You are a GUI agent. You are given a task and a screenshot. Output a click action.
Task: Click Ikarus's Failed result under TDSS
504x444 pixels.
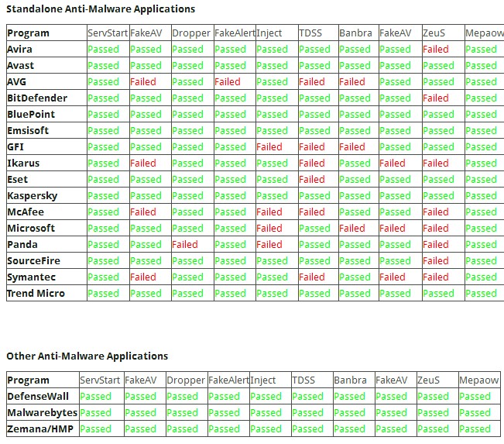click(311, 163)
